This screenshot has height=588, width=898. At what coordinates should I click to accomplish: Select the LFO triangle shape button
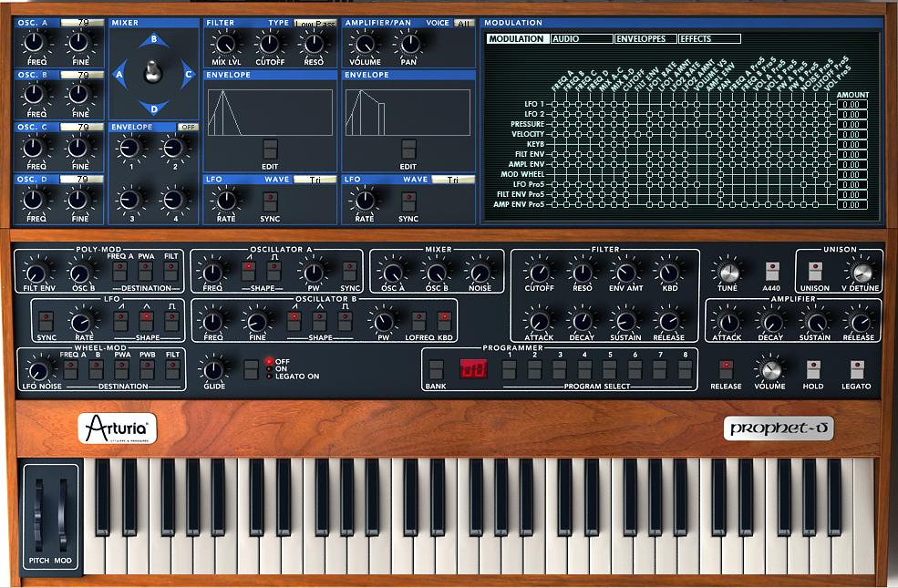[146, 321]
